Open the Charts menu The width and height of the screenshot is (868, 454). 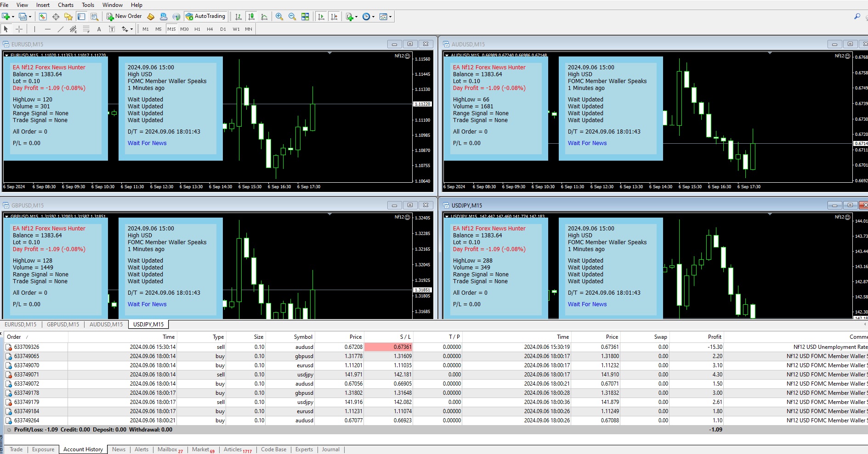tap(66, 5)
